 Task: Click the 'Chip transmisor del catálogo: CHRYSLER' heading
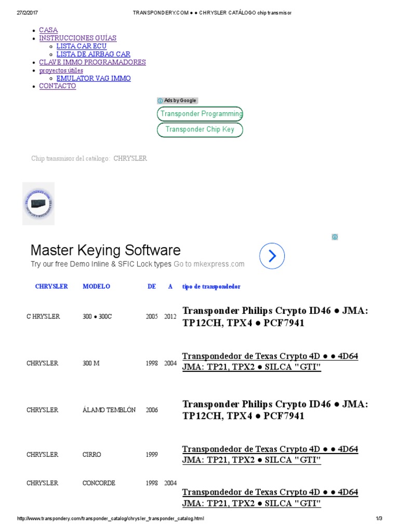click(89, 158)
